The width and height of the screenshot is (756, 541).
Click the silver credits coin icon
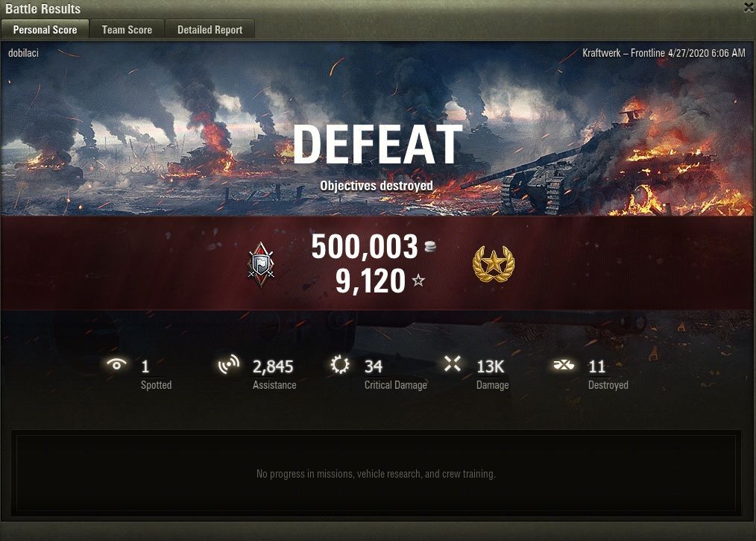click(430, 246)
